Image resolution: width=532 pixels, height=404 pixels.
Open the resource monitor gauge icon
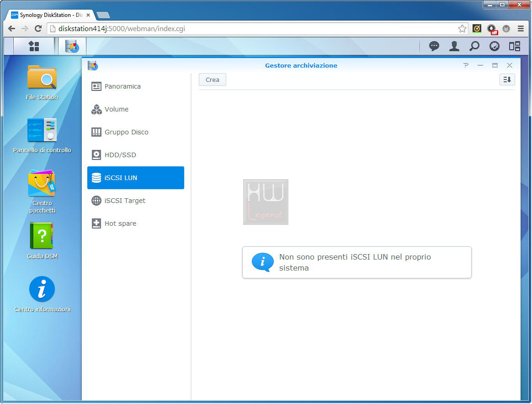point(495,46)
